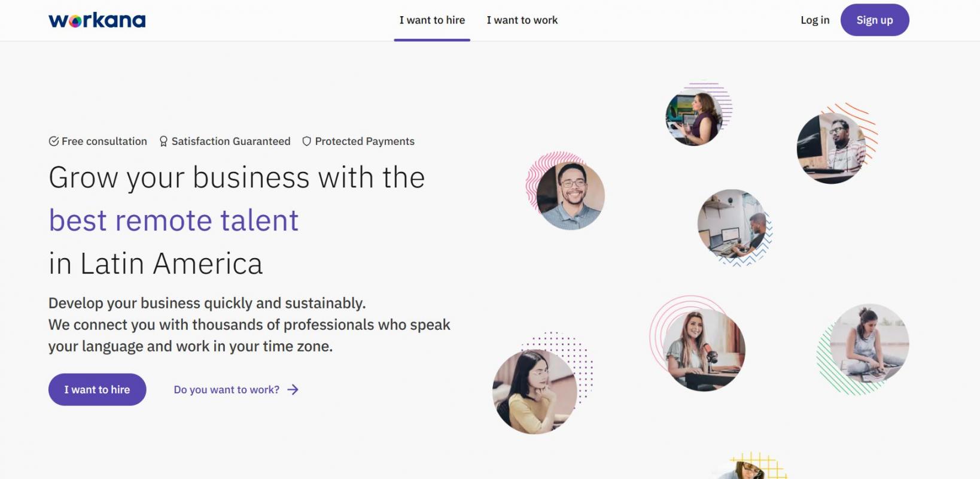
Task: Click photo of man at computer desk
Action: click(x=732, y=224)
